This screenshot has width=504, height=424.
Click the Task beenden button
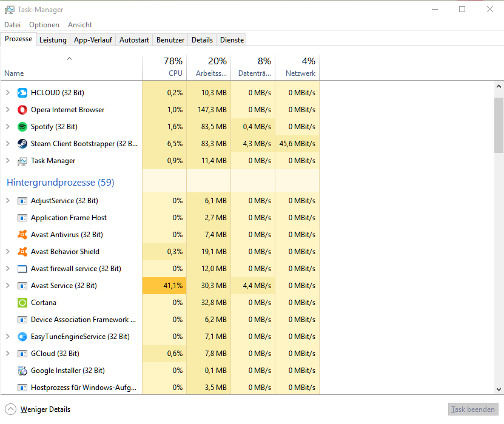tap(473, 409)
